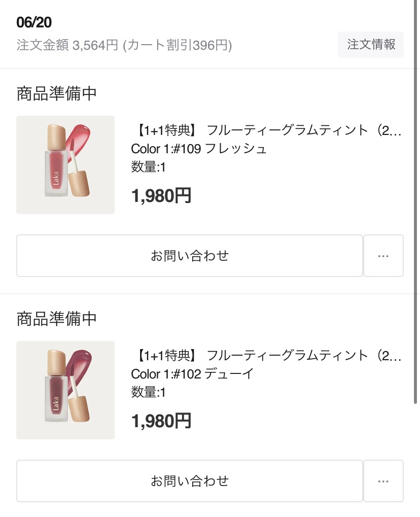Click the 1,980円 price of the デューイ item
420x517 pixels.
click(161, 421)
